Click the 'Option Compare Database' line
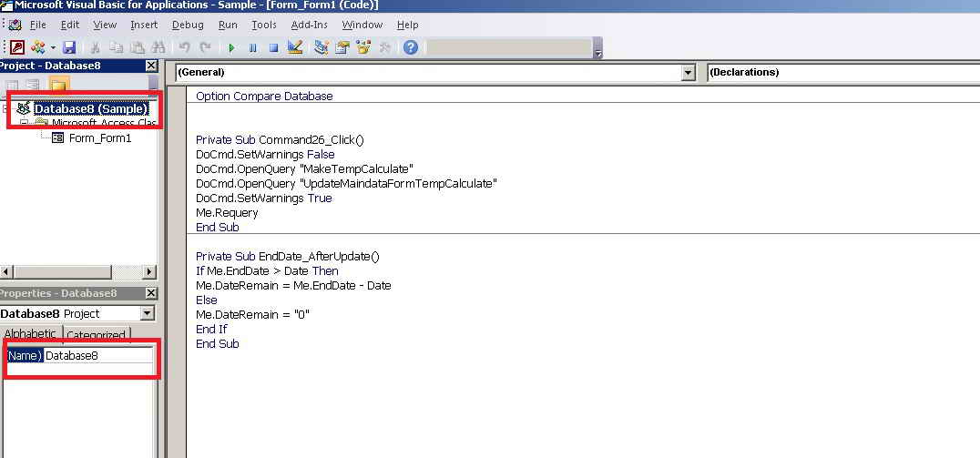980x458 pixels. pyautogui.click(x=264, y=97)
